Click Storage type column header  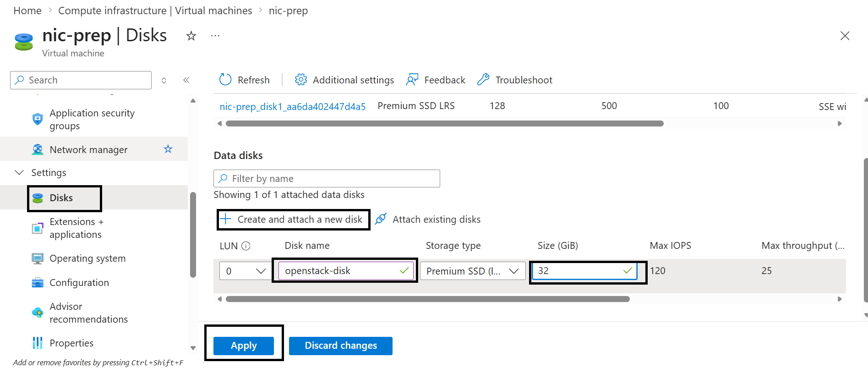click(453, 246)
